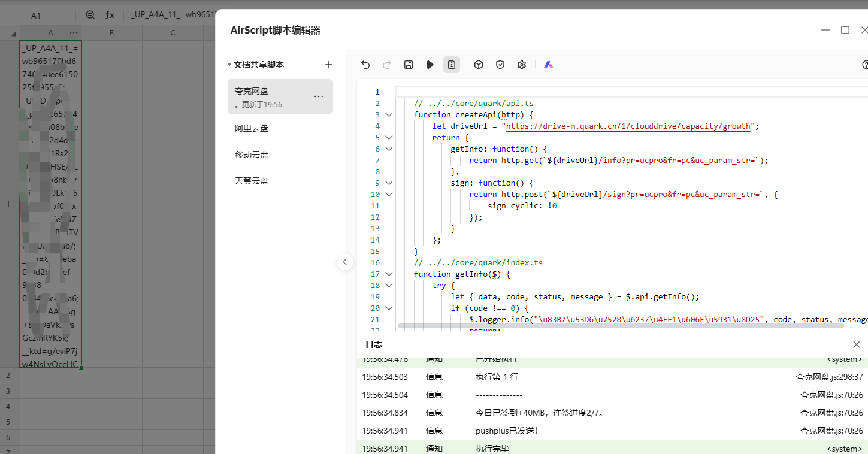This screenshot has width=868, height=454.
Task: Switch to the 阿里云盘 script
Action: tap(252, 128)
